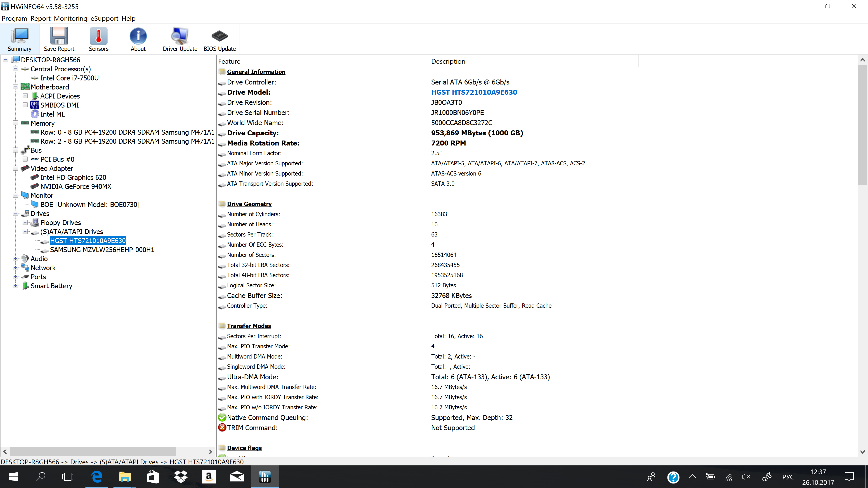Image resolution: width=868 pixels, height=488 pixels.
Task: Select Intel Core i7-7500U in tree
Action: [x=69, y=78]
